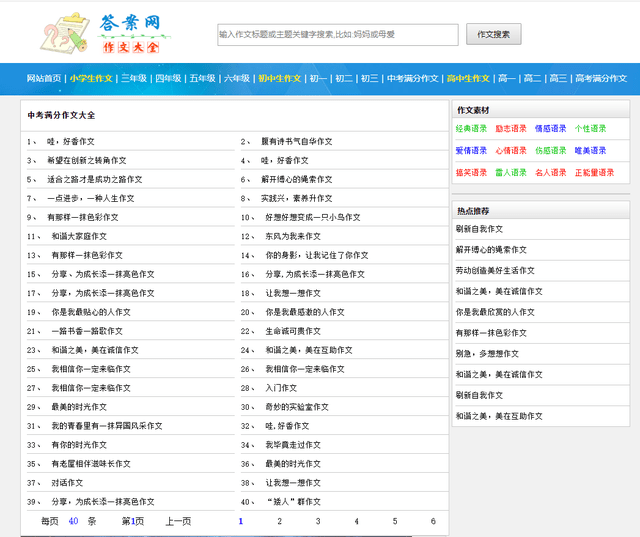This screenshot has height=537, width=640.
Task: Open 别急，多想想作文 in 热点推荐
Action: [487, 354]
